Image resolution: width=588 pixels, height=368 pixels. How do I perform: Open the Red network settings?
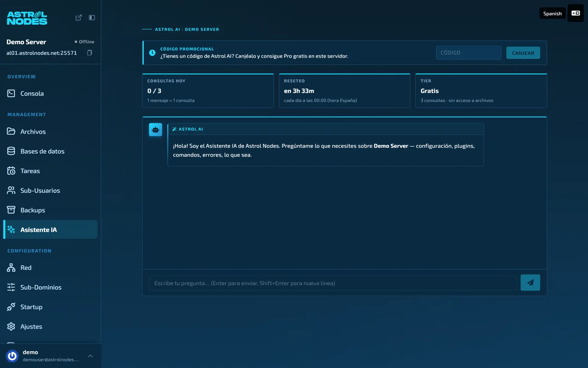coord(50,268)
